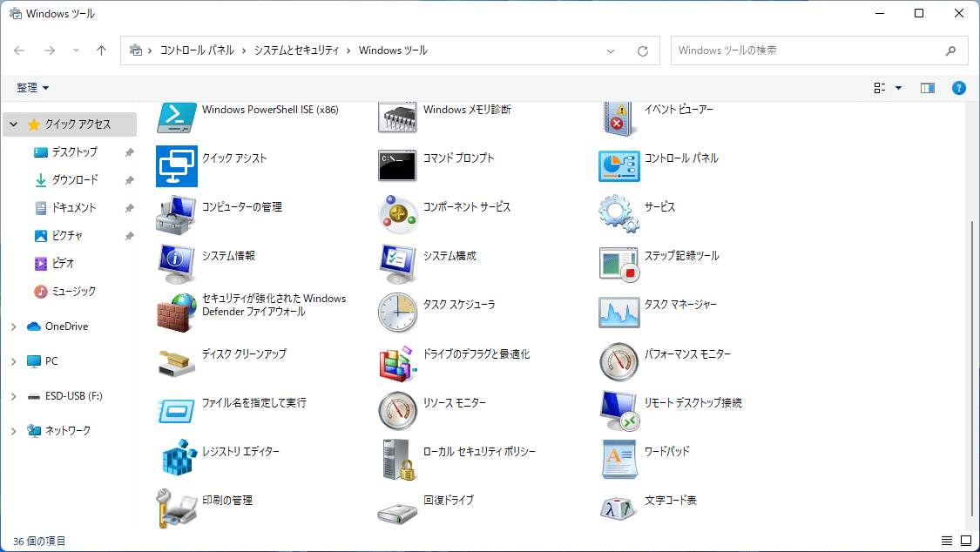
Task: Go forward with the forward arrow
Action: (50, 50)
